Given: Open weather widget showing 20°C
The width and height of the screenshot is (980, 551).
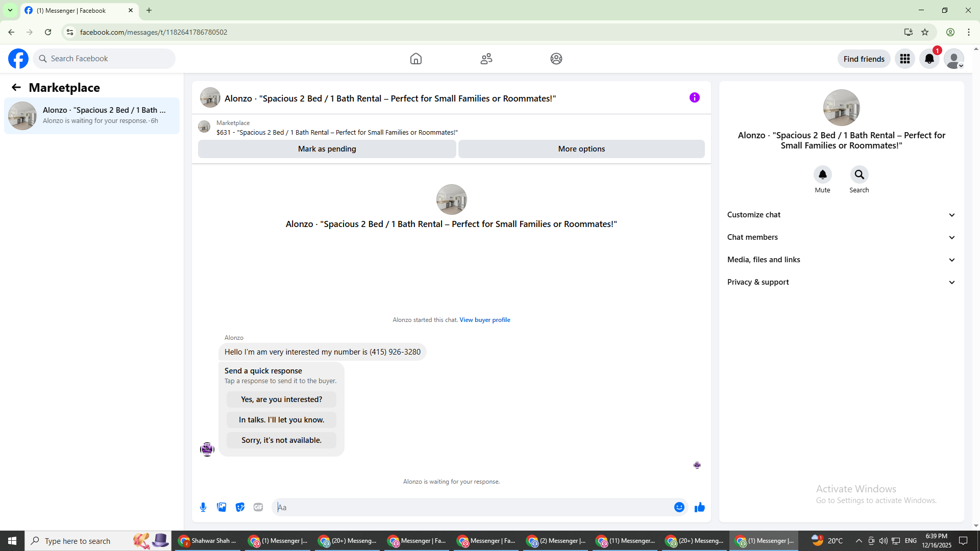Looking at the screenshot, I should pyautogui.click(x=827, y=541).
